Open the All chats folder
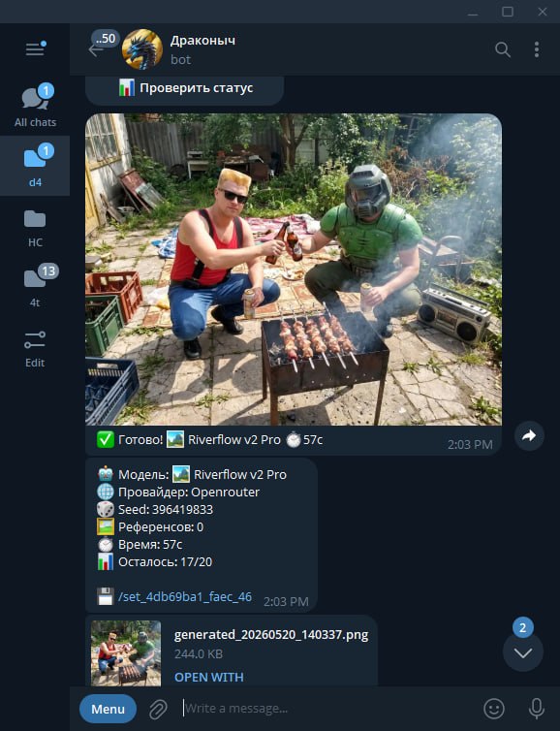Screen dimensions: 560x731 (35, 106)
